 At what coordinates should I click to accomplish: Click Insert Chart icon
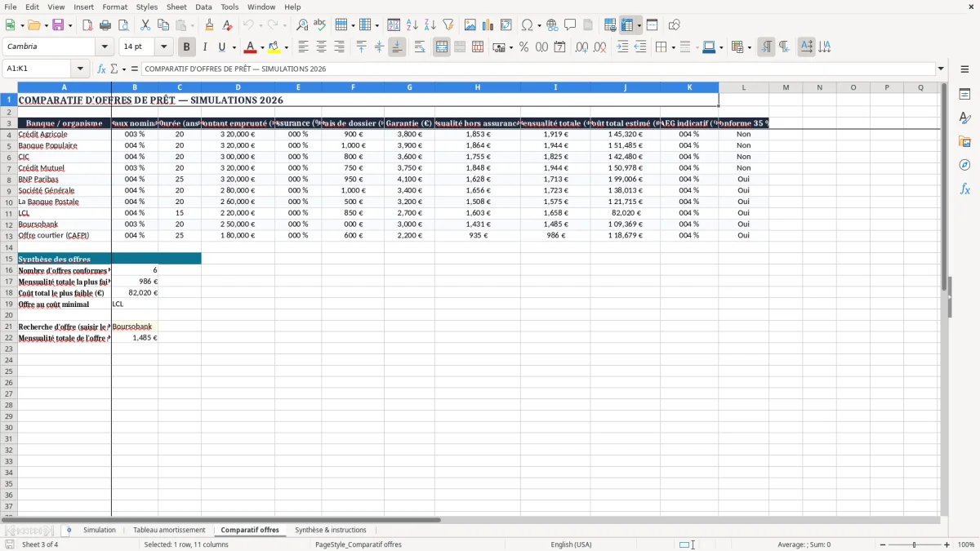pos(488,25)
